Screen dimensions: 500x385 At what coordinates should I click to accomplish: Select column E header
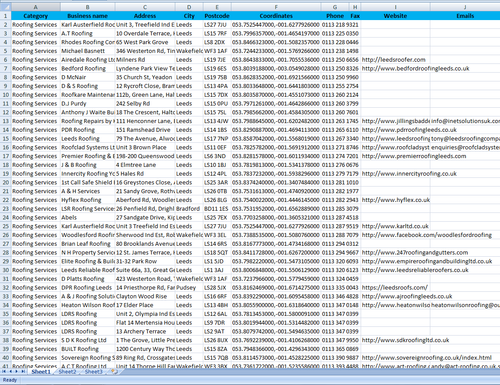coord(217,7)
